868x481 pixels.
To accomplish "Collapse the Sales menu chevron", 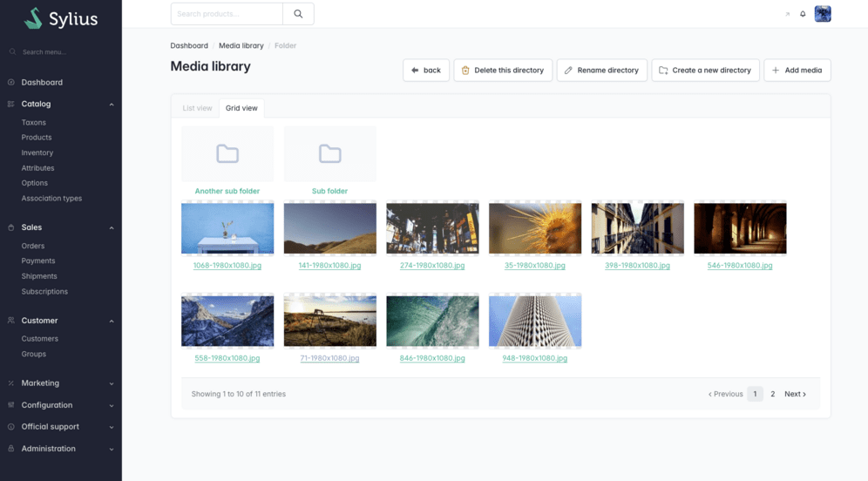I will (x=112, y=228).
